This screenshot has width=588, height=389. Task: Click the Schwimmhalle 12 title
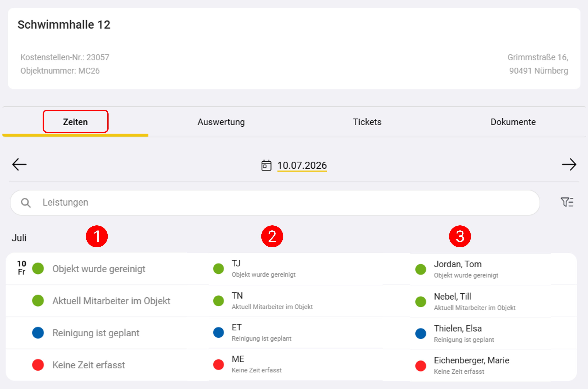64,25
